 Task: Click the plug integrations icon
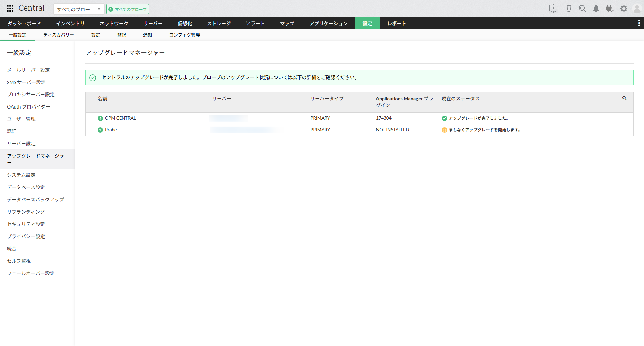(x=609, y=9)
